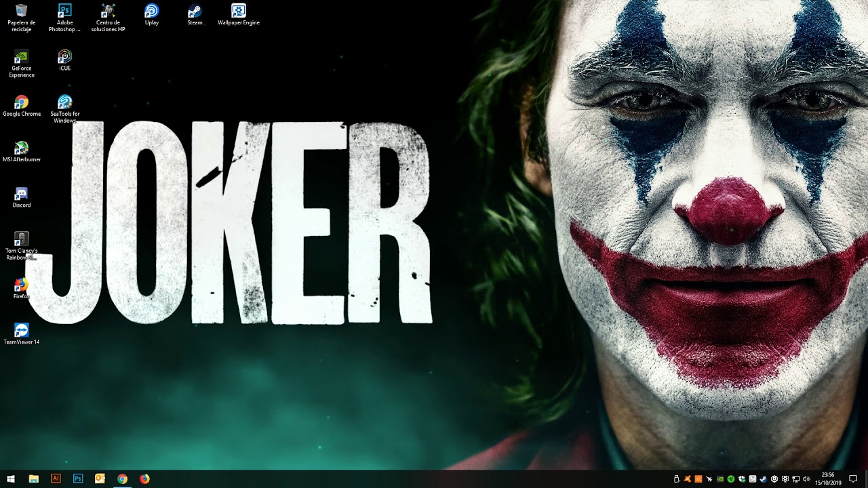Image resolution: width=868 pixels, height=488 pixels.
Task: Click the safely remove hardware tray icon
Action: pyautogui.click(x=676, y=479)
